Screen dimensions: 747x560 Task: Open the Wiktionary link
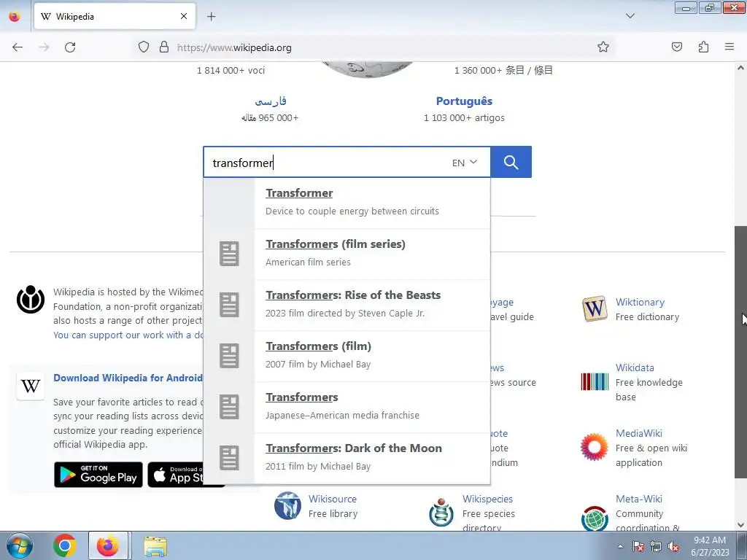point(640,302)
